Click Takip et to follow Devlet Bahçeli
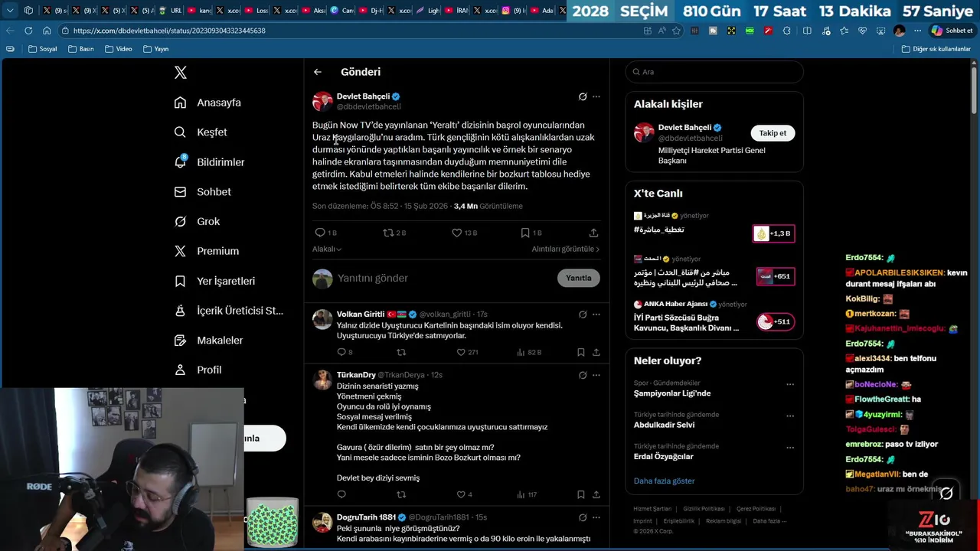 click(773, 133)
